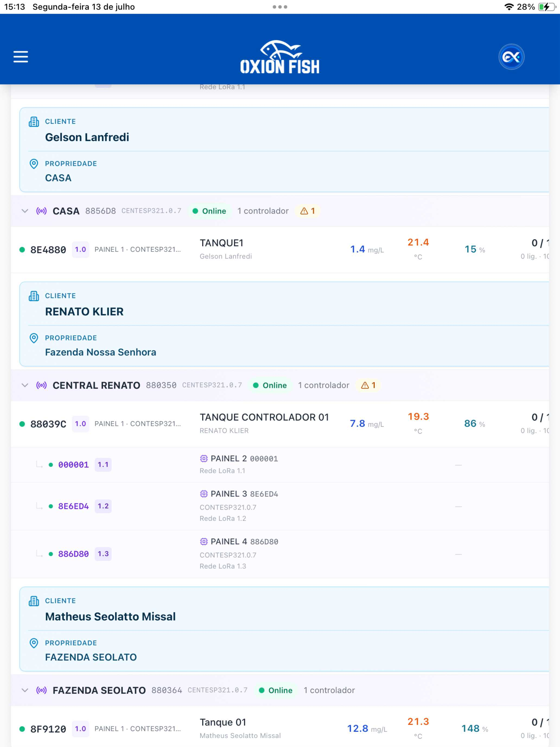Open the RENATO KLIER client card

(284, 324)
